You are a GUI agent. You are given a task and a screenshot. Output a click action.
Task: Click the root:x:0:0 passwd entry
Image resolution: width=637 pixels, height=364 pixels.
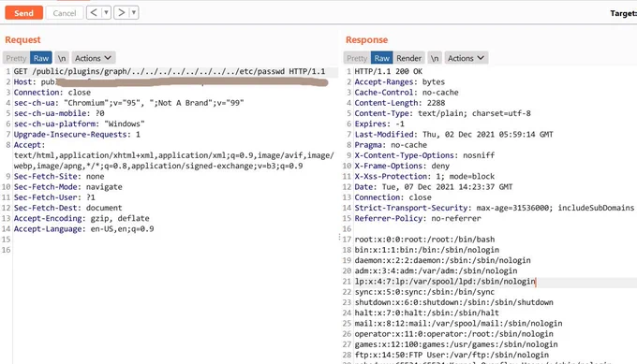click(x=424, y=240)
